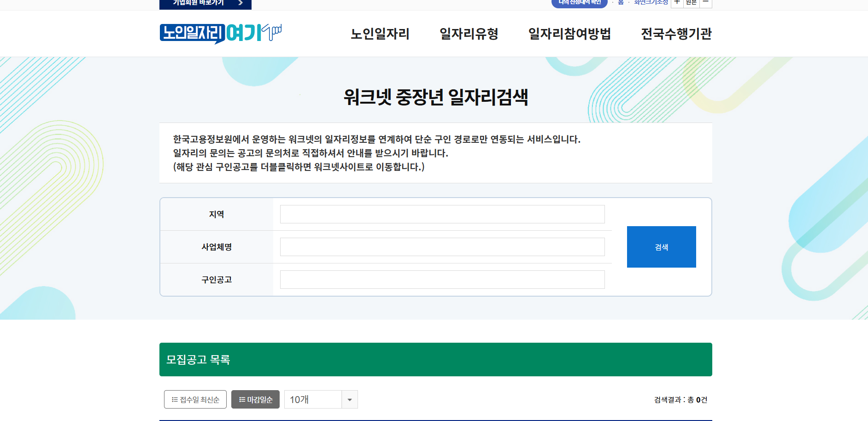The height and width of the screenshot is (421, 868).
Task: Reset screen size with 원본 button
Action: click(691, 3)
